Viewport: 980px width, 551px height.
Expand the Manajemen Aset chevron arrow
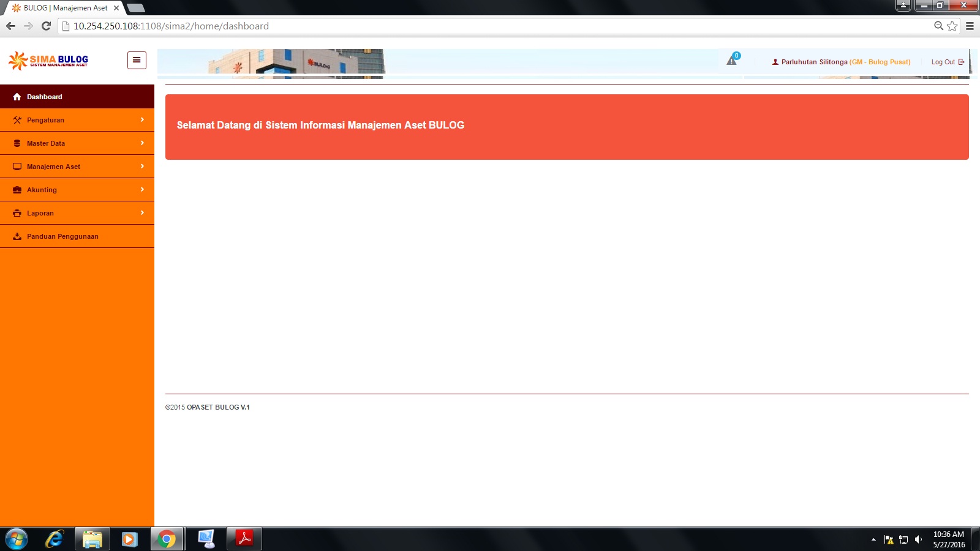pos(142,167)
